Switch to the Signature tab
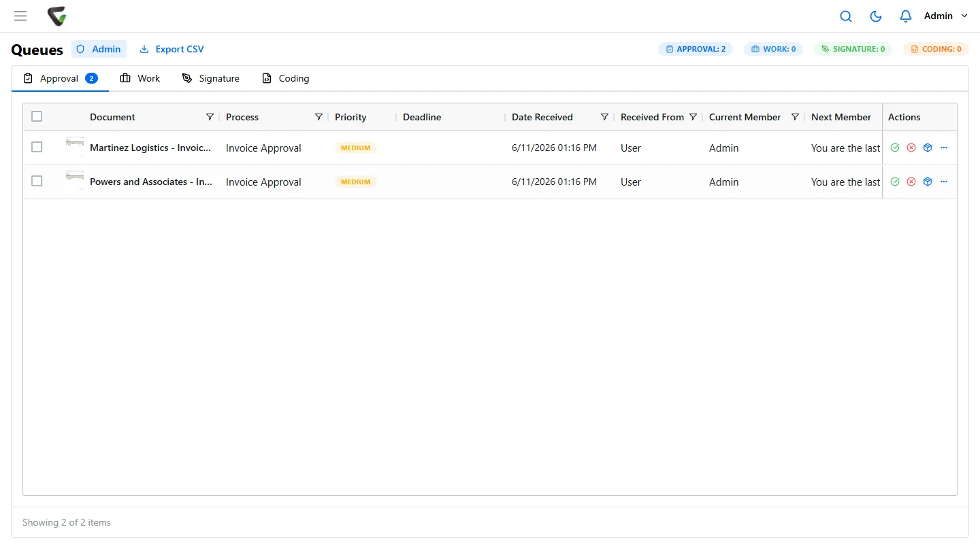This screenshot has height=544, width=980. (210, 78)
